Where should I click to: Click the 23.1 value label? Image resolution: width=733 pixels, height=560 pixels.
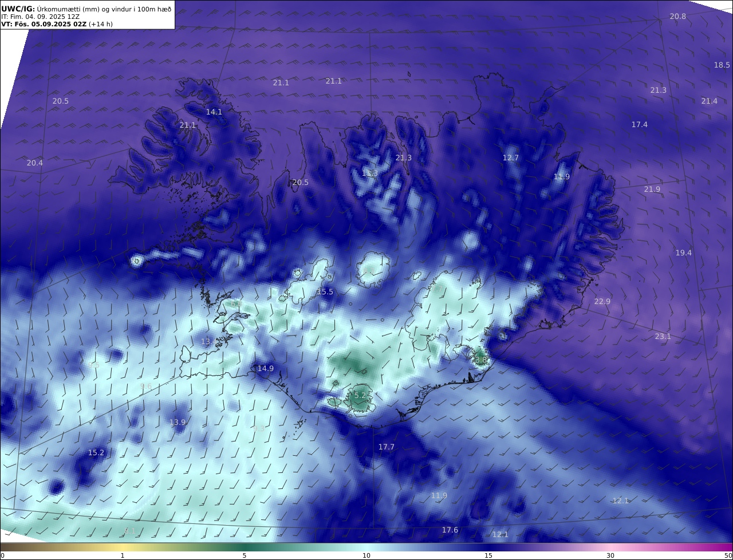pyautogui.click(x=663, y=337)
